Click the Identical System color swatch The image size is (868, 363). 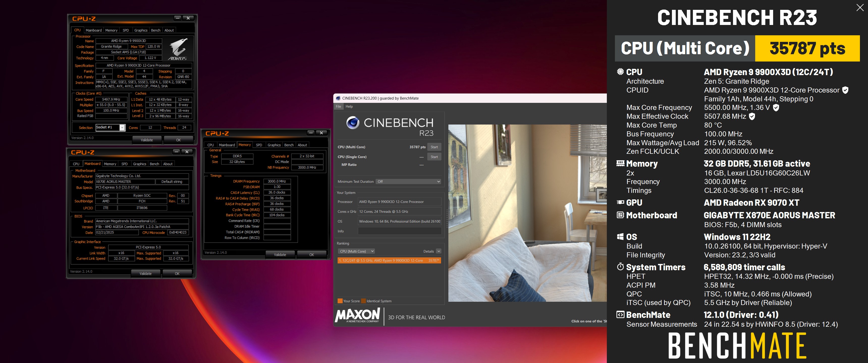point(363,301)
